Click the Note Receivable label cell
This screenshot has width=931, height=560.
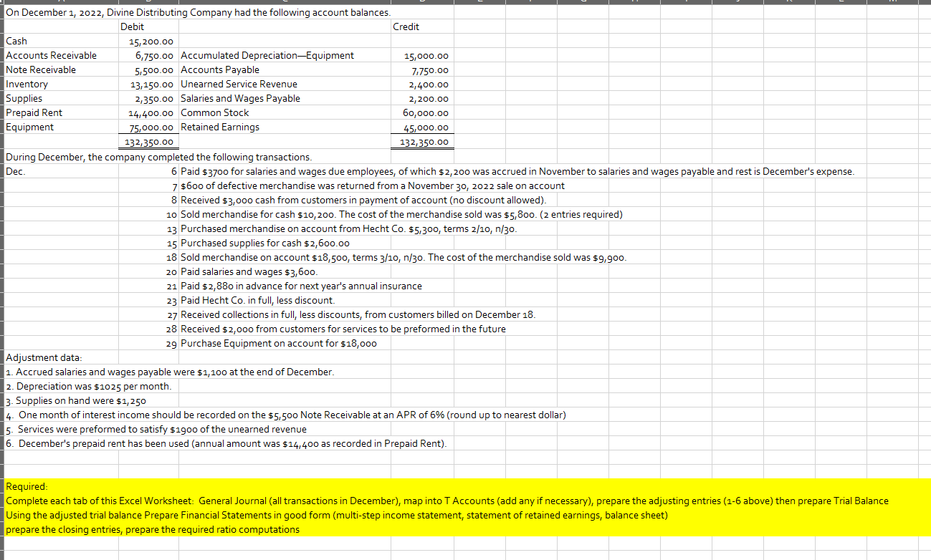point(41,69)
